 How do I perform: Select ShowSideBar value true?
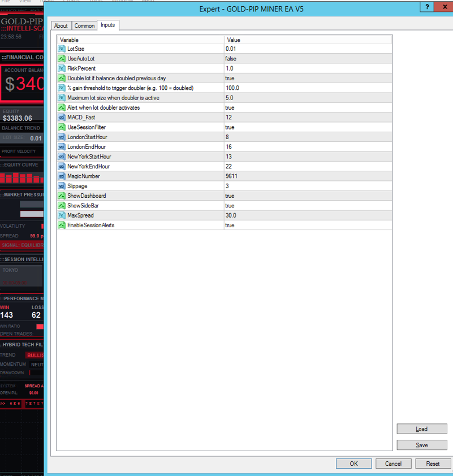[230, 206]
